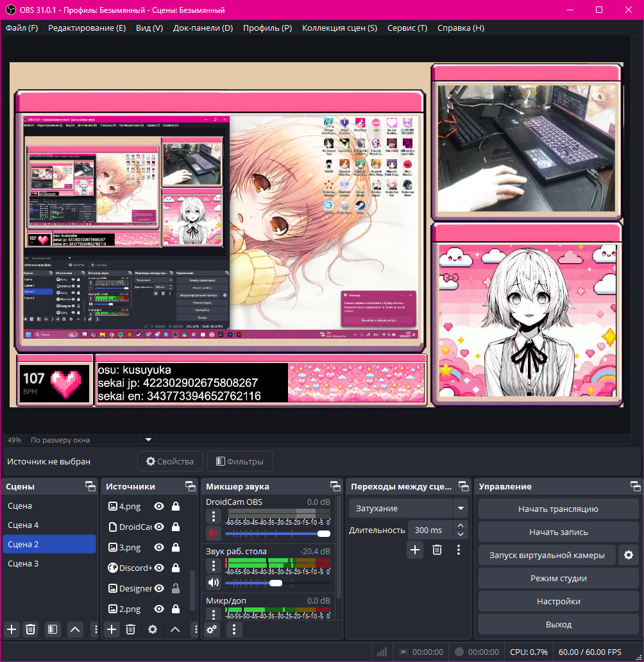Select Сцена 3 in the scenes list
The width and height of the screenshot is (644, 662).
[x=49, y=563]
